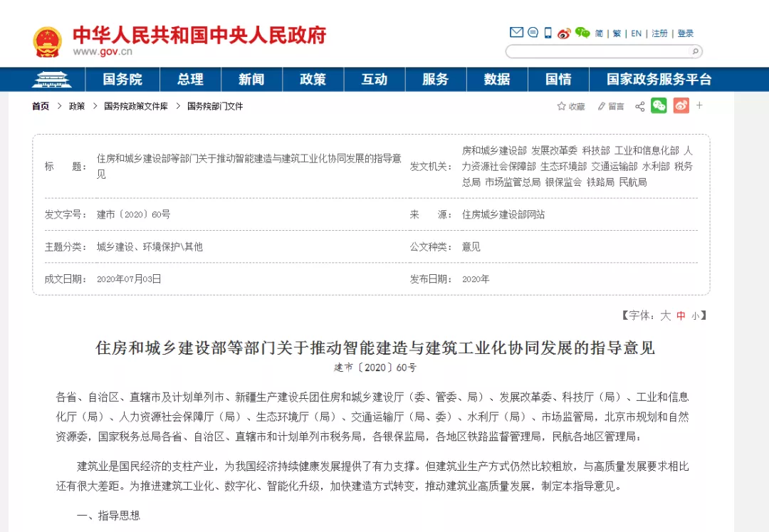
Task: Open the 数据 section in the navigation
Action: pos(496,79)
